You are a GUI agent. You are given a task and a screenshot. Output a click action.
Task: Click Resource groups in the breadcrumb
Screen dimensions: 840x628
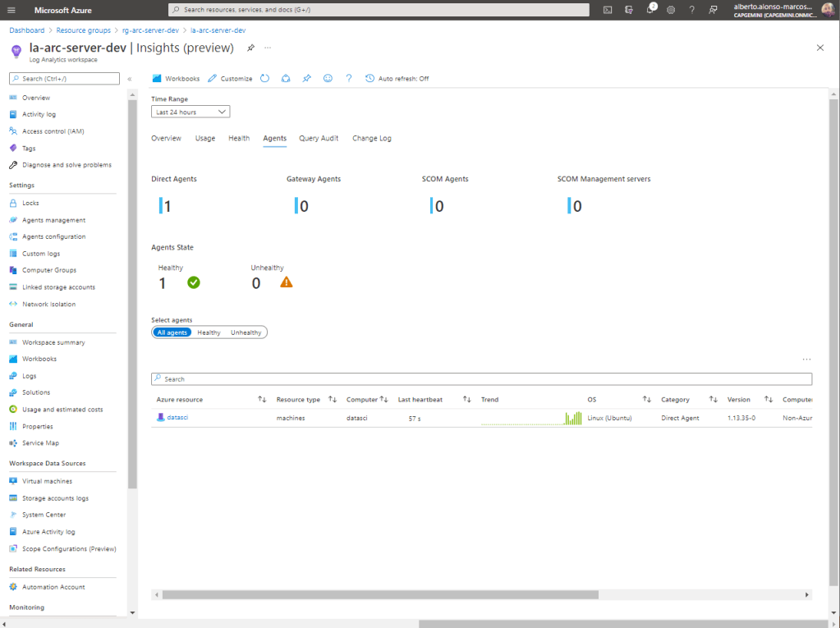(83, 30)
